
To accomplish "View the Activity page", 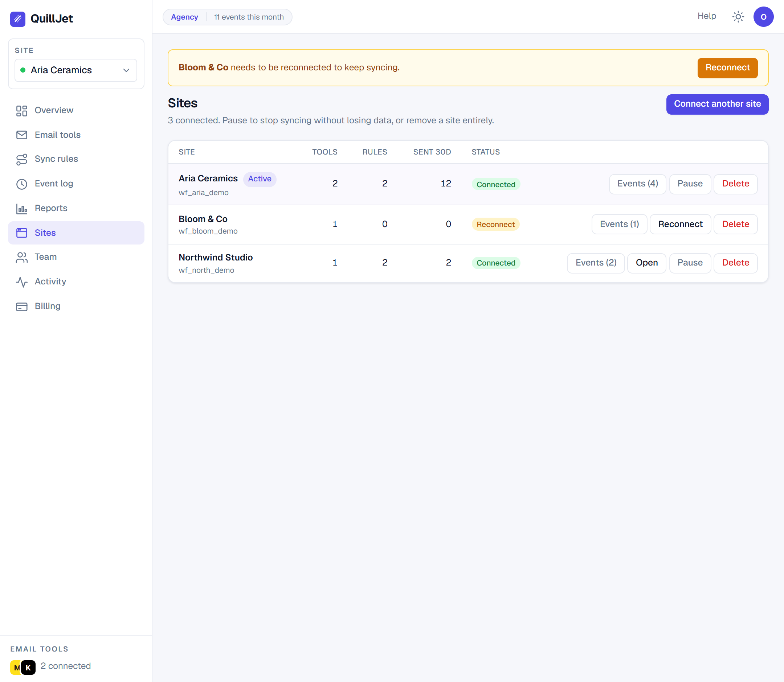I will coord(76,282).
